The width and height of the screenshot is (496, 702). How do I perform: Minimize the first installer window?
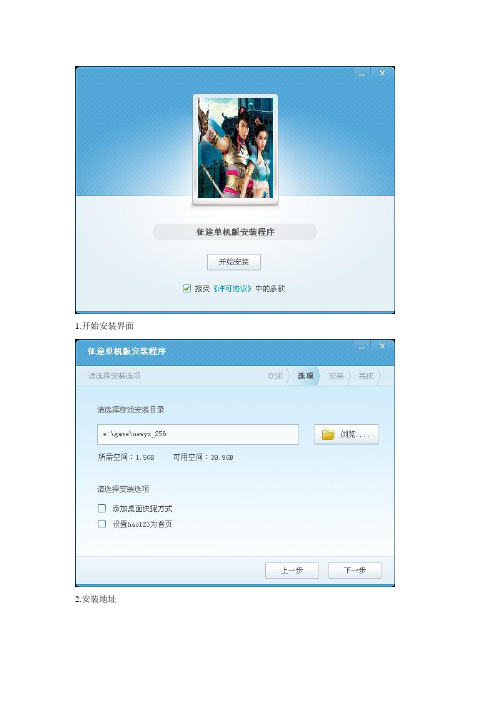362,73
